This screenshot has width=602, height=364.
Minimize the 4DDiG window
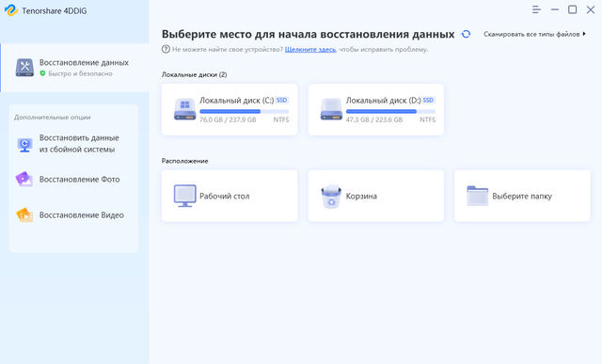[x=555, y=9]
